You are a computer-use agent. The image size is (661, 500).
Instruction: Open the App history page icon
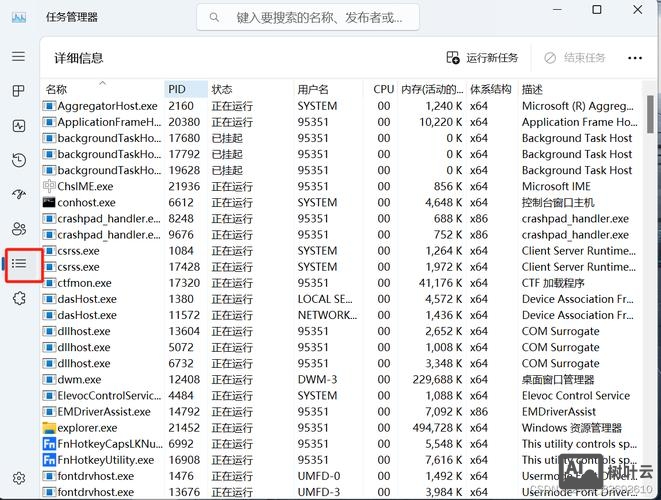coord(19,160)
